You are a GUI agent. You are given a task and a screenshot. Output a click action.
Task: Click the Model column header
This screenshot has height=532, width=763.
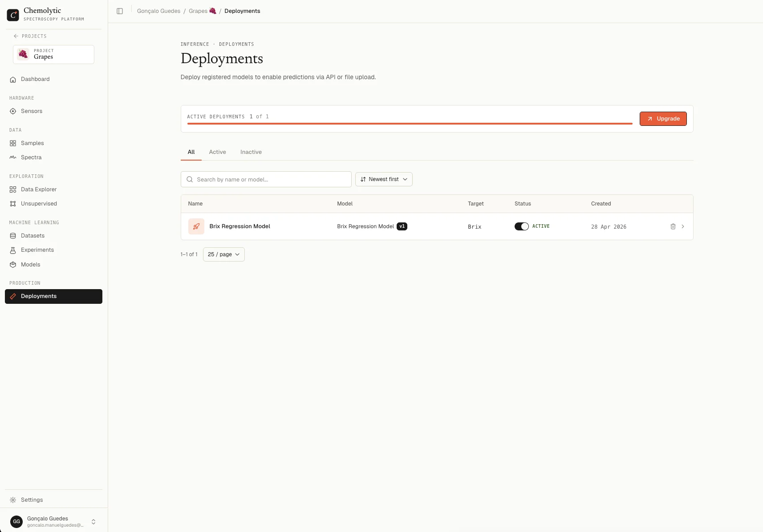coord(345,204)
